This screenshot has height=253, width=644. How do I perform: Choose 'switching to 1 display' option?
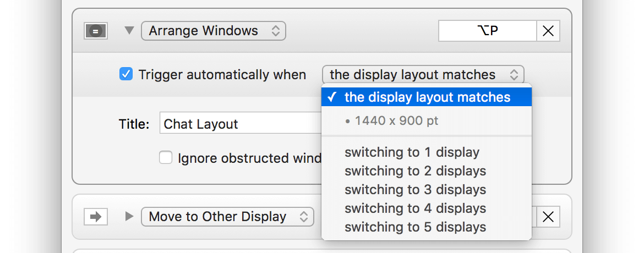coord(412,152)
